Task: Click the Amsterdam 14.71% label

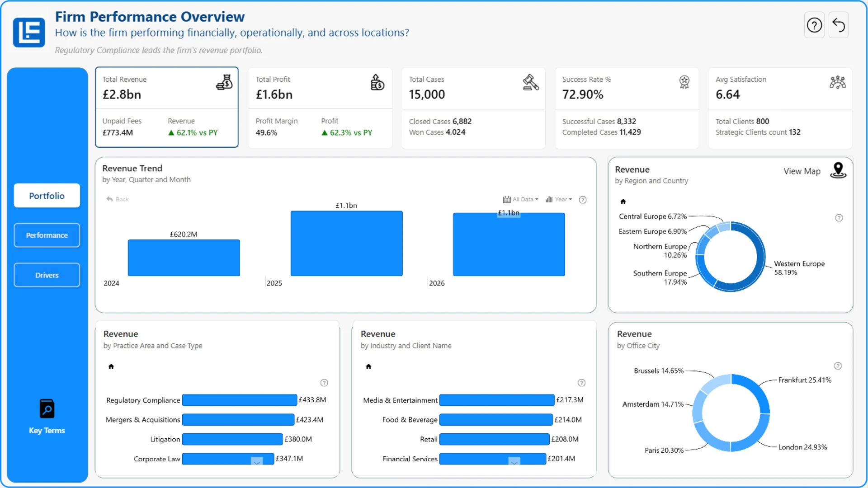Action: pyautogui.click(x=653, y=404)
